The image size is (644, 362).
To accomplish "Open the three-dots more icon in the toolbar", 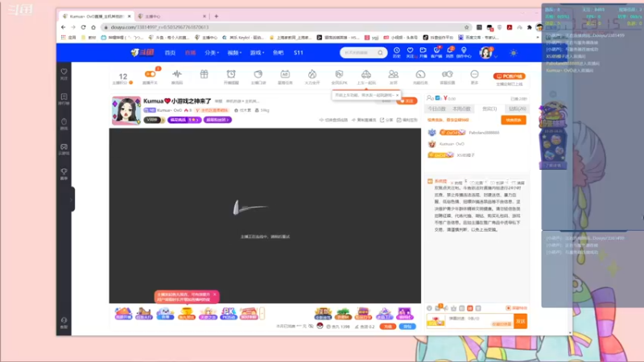I will pos(474,74).
